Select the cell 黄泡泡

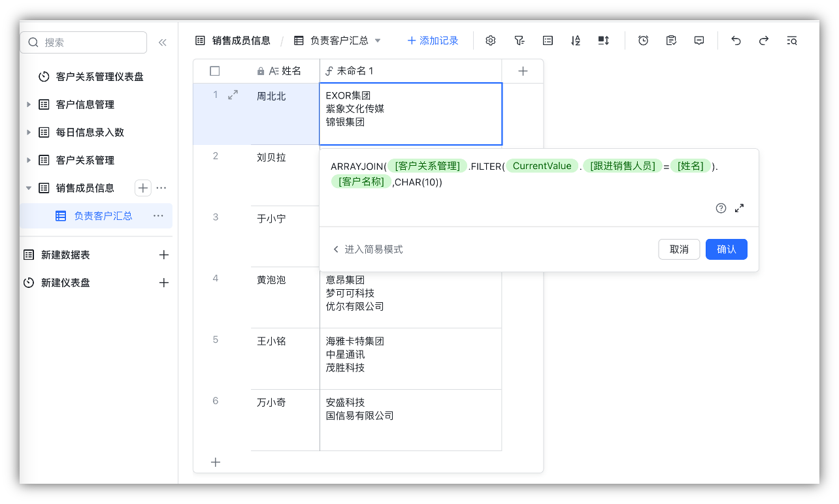coord(285,297)
